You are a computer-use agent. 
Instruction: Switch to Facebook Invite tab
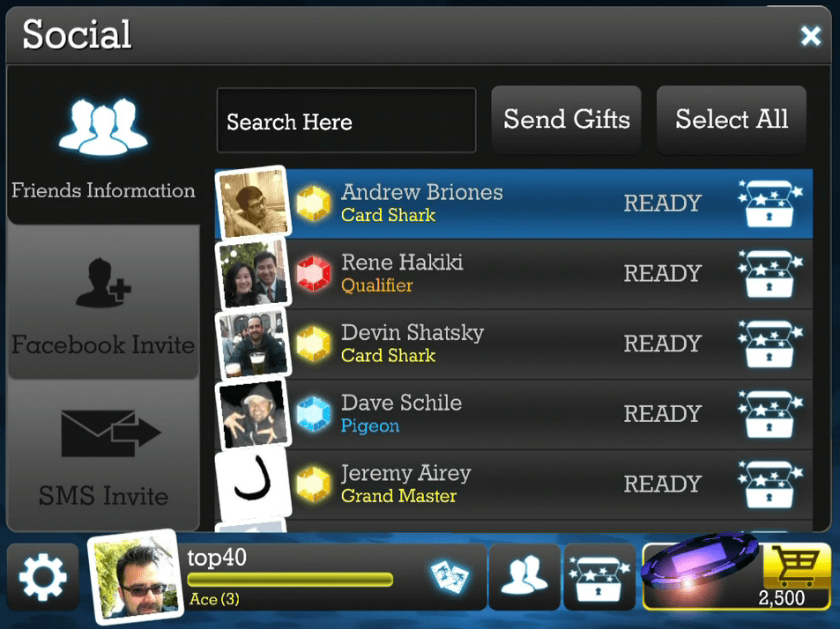[x=103, y=302]
